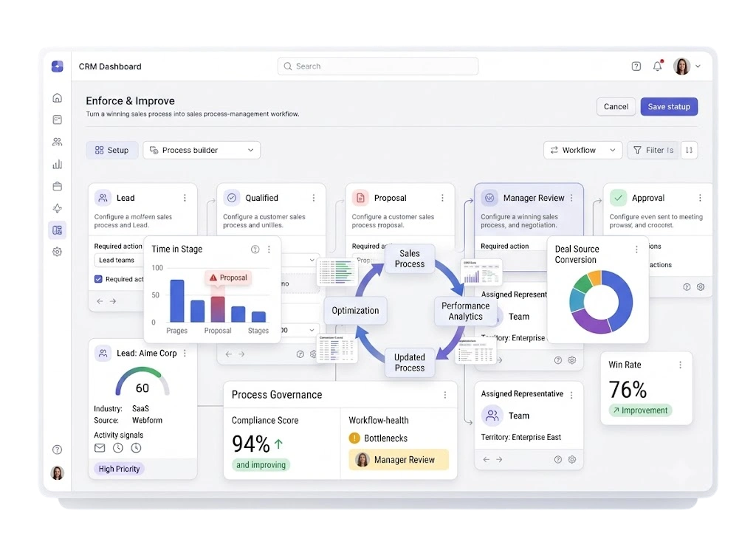This screenshot has height=547, width=756.
Task: Open the user avatar in the header
Action: (681, 66)
